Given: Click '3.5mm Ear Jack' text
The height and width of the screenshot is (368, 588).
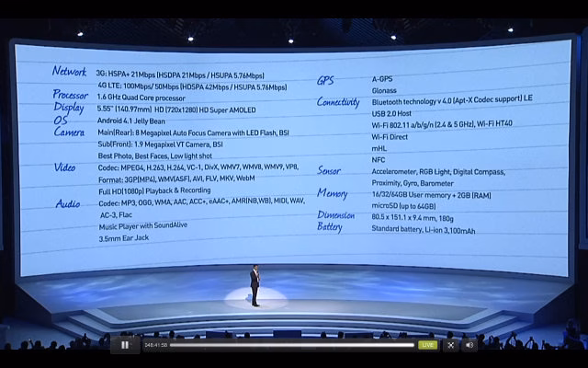Looking at the screenshot, I should point(124,238).
